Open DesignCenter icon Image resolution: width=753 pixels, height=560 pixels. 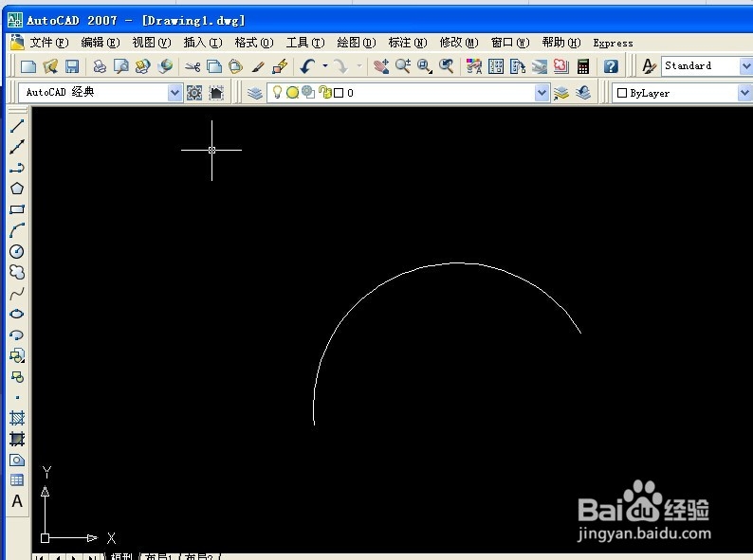point(496,66)
